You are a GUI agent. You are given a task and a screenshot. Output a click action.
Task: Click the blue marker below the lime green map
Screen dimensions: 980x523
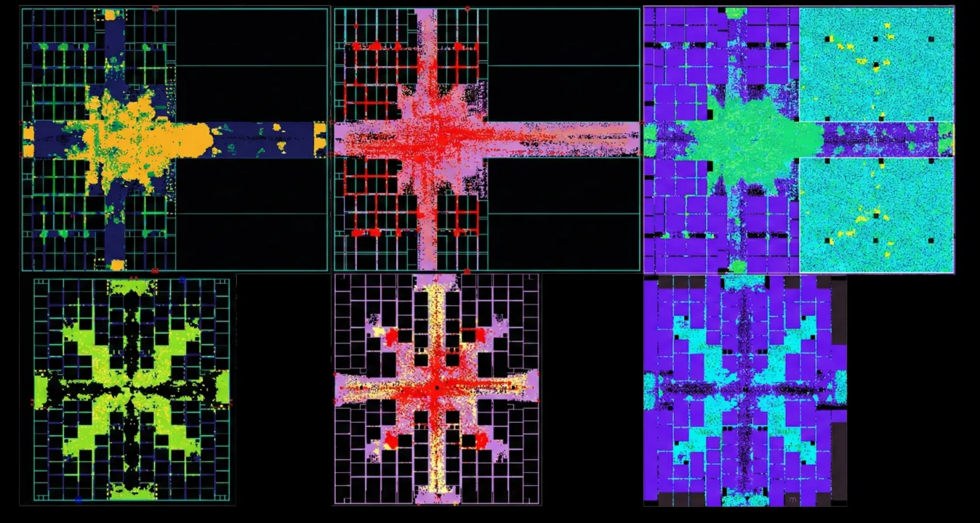(x=79, y=500)
